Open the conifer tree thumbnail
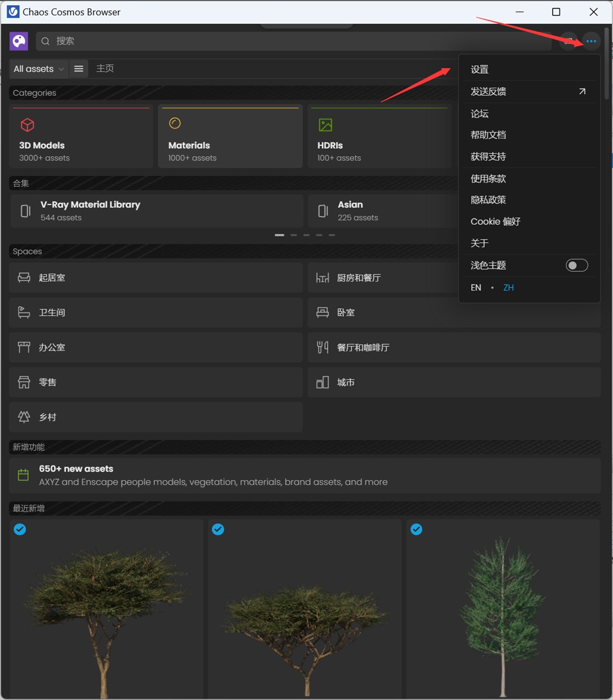613x700 pixels. [x=503, y=609]
